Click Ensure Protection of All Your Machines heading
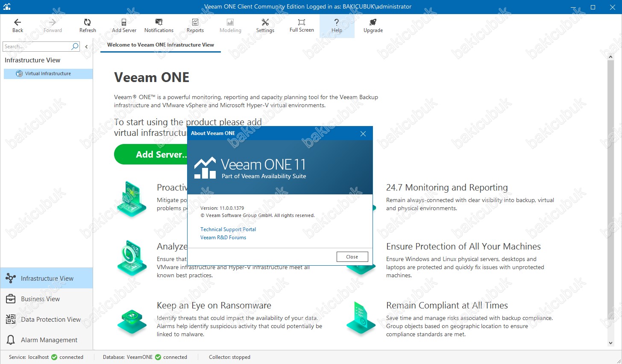Screen dimensions: 622x364 point(464,247)
